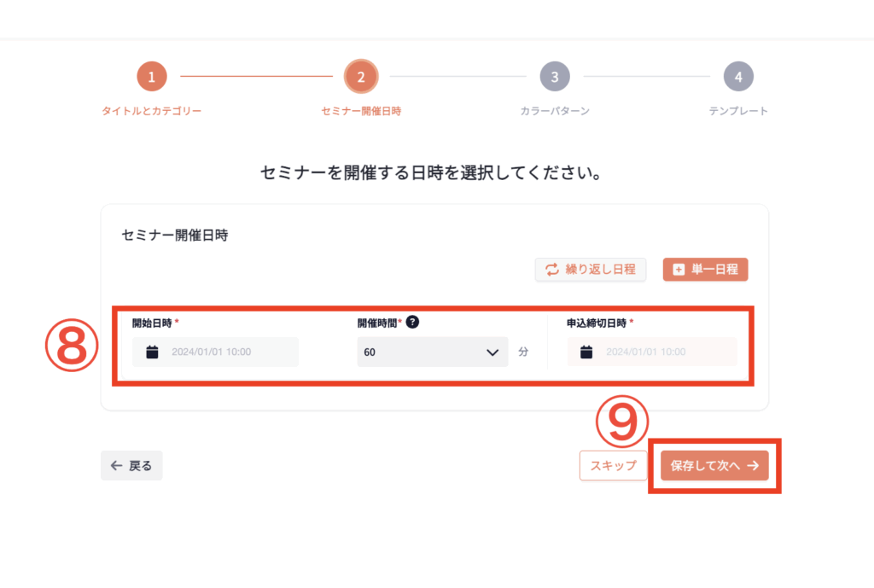The width and height of the screenshot is (874, 588).
Task: Click the repeat arrows icon for 繰り返し日程
Action: [x=551, y=270]
